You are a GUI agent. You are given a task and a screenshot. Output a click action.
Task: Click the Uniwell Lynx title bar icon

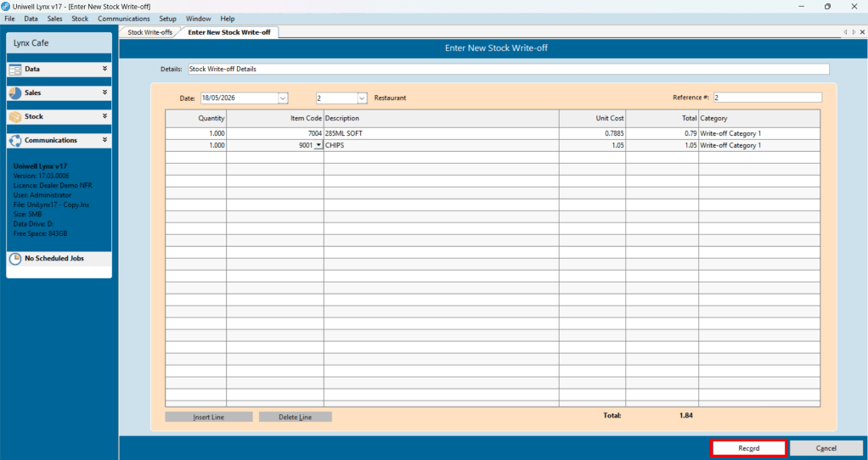(6, 6)
